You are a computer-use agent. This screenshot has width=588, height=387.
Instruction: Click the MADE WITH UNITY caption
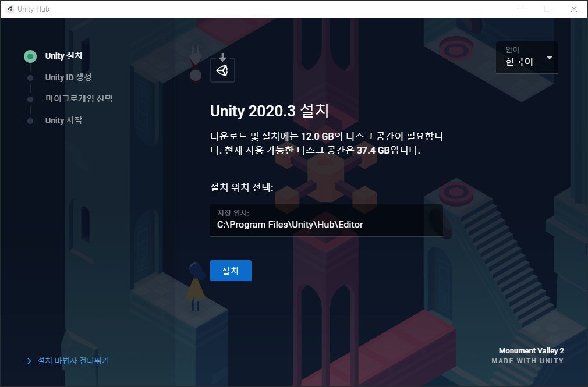(527, 361)
